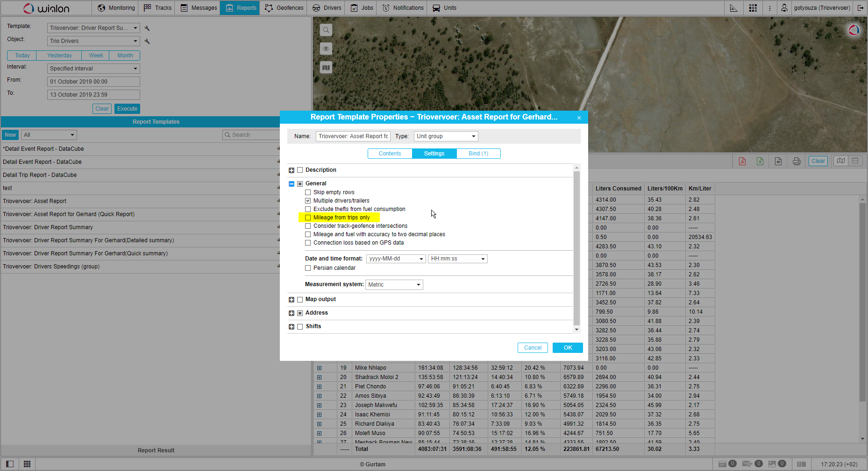Click the wrench icon next to Template

(x=147, y=28)
